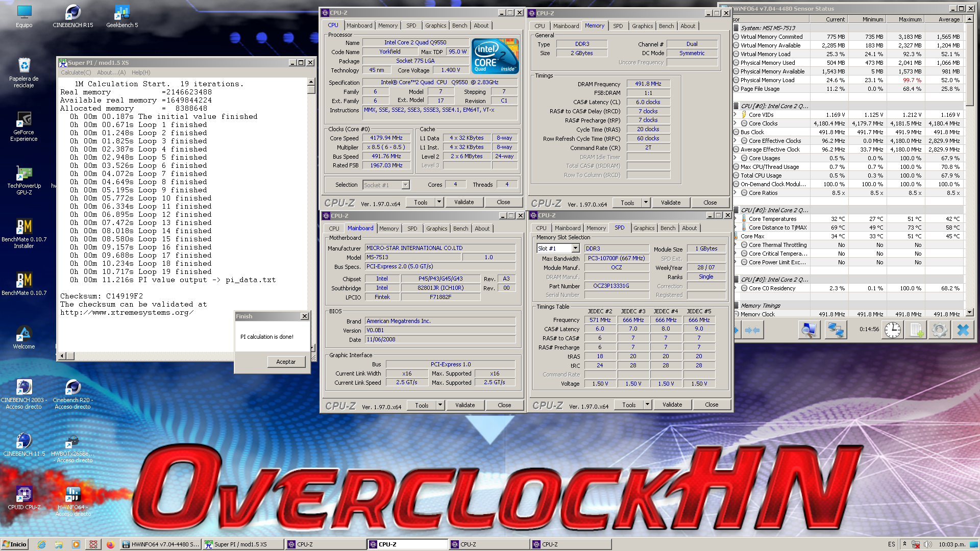Screen dimensions: 980x551
Task: Launch TechPowerUp GPU-Z shortcut
Action: pos(24,180)
